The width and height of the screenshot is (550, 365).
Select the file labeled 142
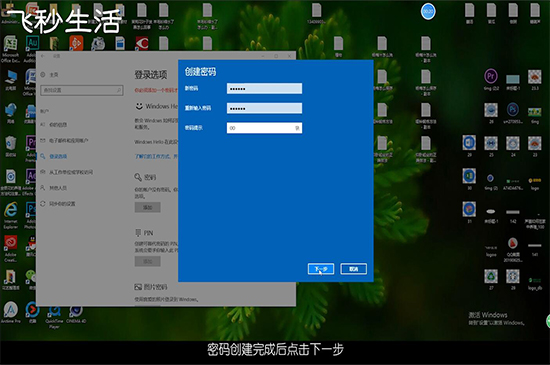tap(512, 215)
